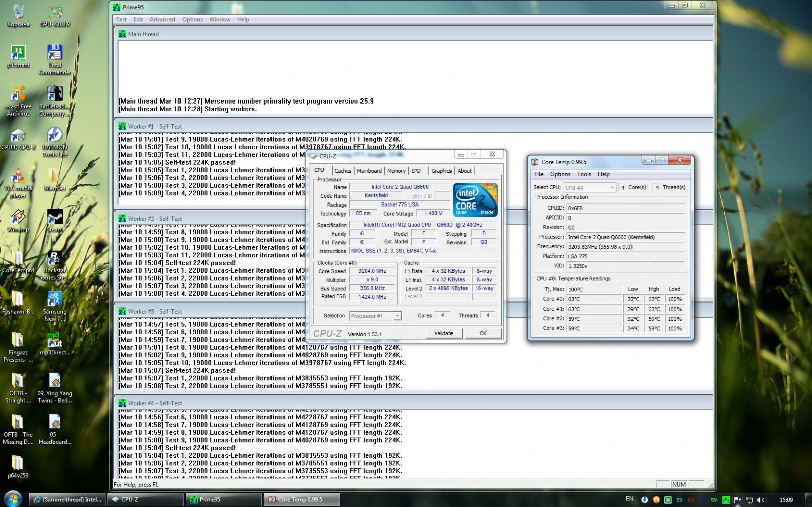Screen dimensions: 812x507
Task: Open the volume speaker tray icon
Action: [x=761, y=500]
